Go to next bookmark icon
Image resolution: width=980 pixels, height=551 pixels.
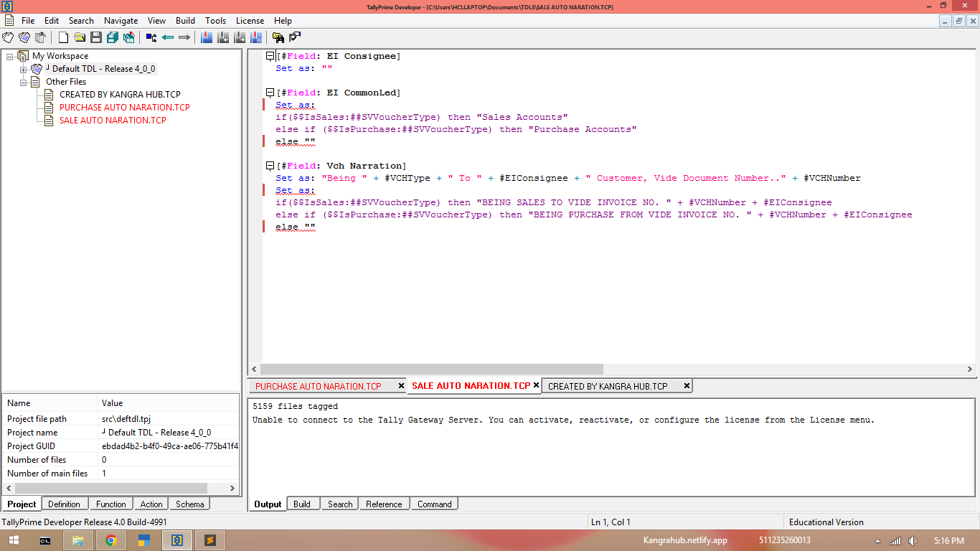pos(240,37)
